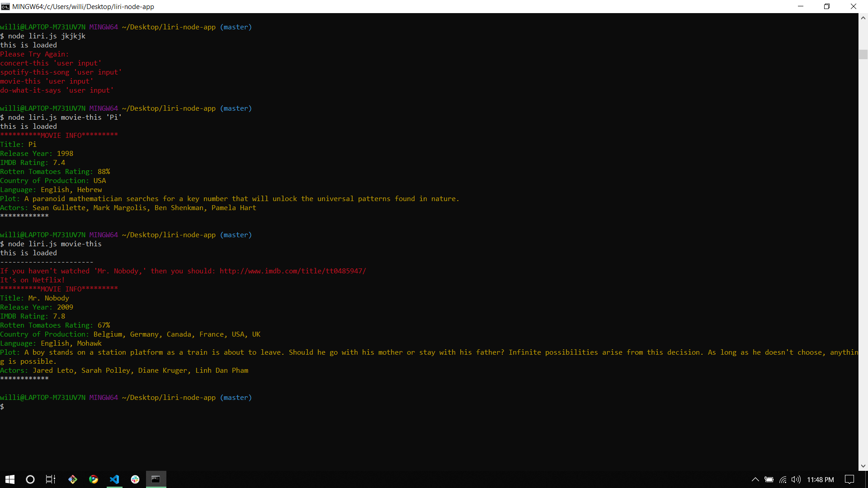The height and width of the screenshot is (488, 868).
Task: Open Visual Studio Code from the taskbar
Action: (114, 479)
